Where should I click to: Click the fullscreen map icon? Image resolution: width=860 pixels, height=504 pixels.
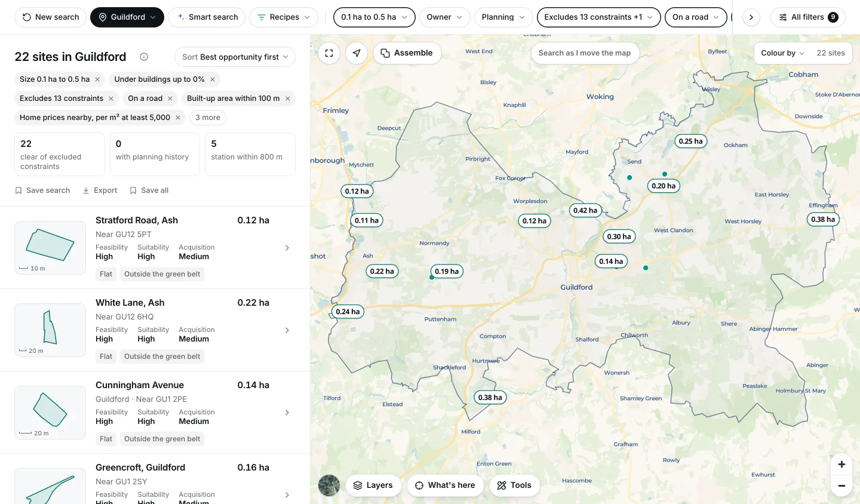tap(329, 53)
